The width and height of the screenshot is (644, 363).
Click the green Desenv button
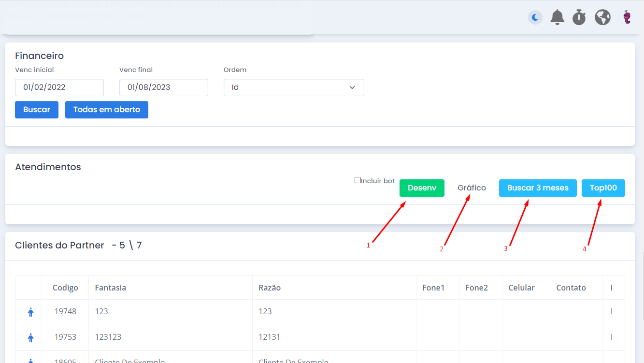pos(422,188)
